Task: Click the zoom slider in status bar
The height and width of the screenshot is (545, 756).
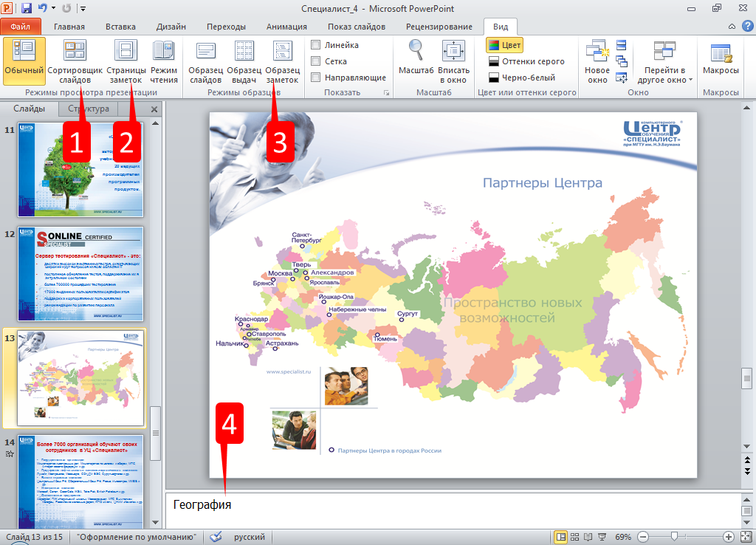Action: click(x=674, y=536)
